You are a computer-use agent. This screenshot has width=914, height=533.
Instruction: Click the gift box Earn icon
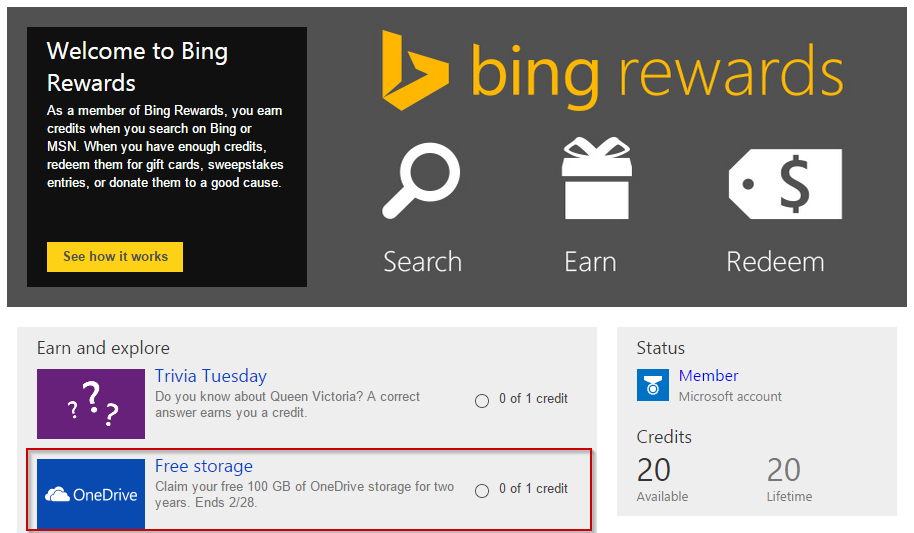[x=596, y=178]
